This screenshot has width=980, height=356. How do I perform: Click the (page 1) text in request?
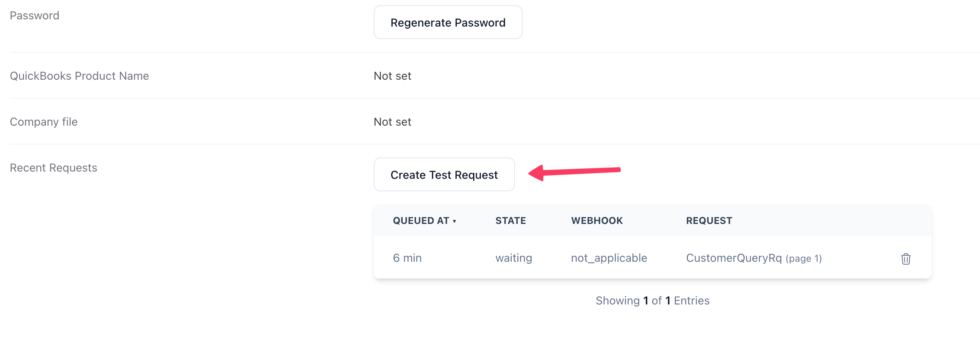coord(803,259)
